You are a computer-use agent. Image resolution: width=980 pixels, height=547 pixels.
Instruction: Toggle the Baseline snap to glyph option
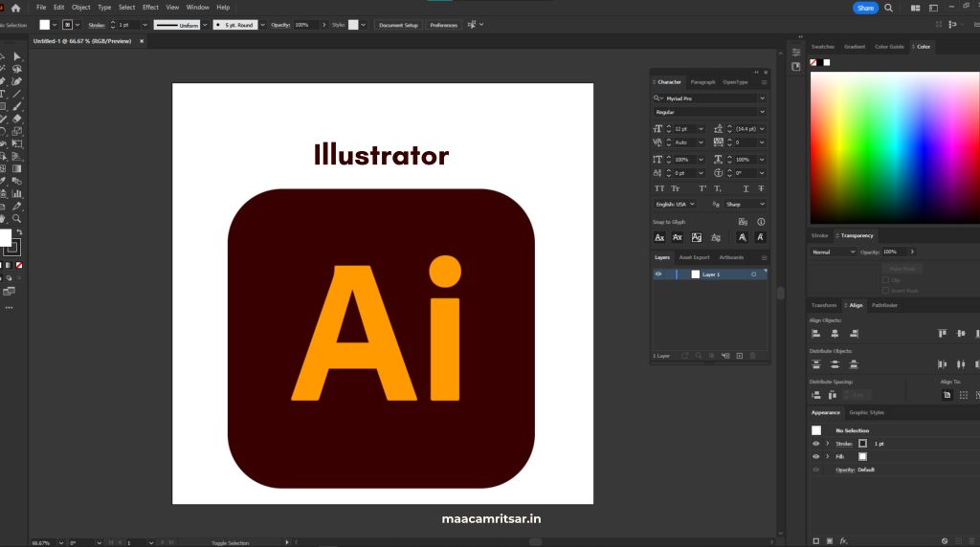[659, 237]
